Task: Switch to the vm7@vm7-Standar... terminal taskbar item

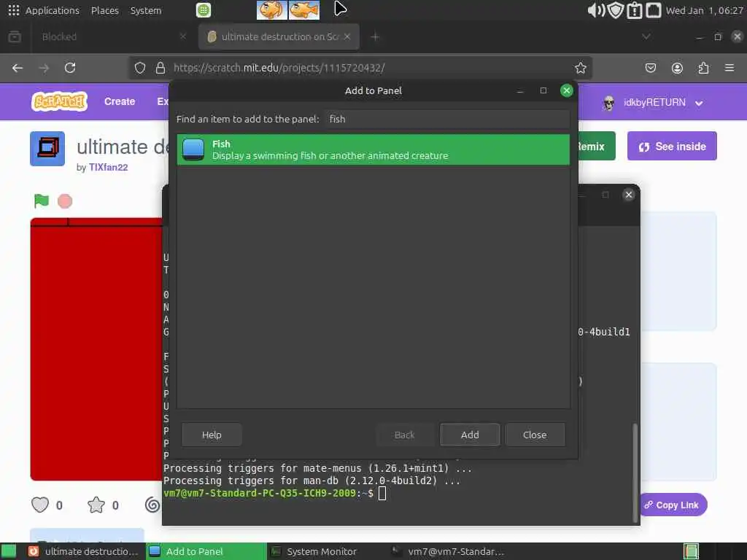Action: 448,551
